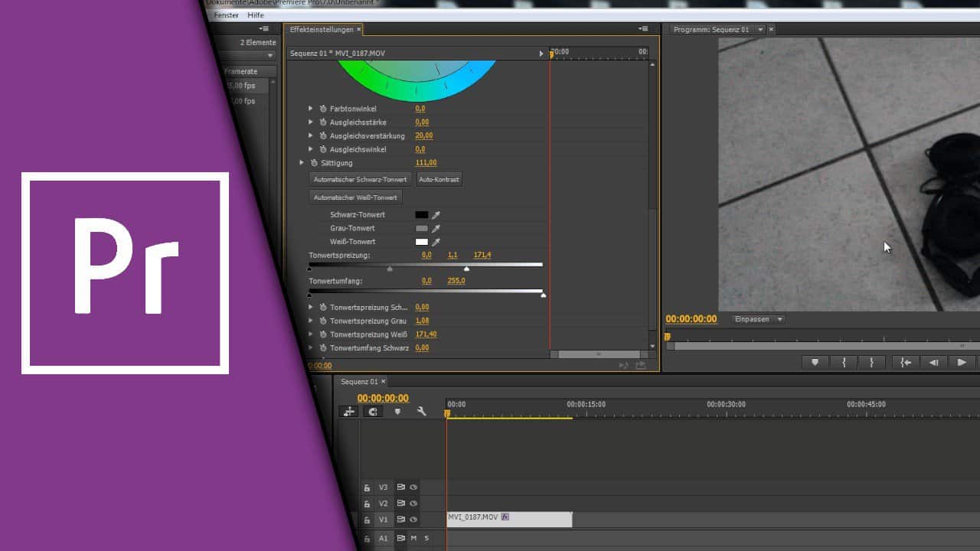Click Ausgleichsverstärkung value 20,00
Screen dimensions: 980x551
coord(424,135)
